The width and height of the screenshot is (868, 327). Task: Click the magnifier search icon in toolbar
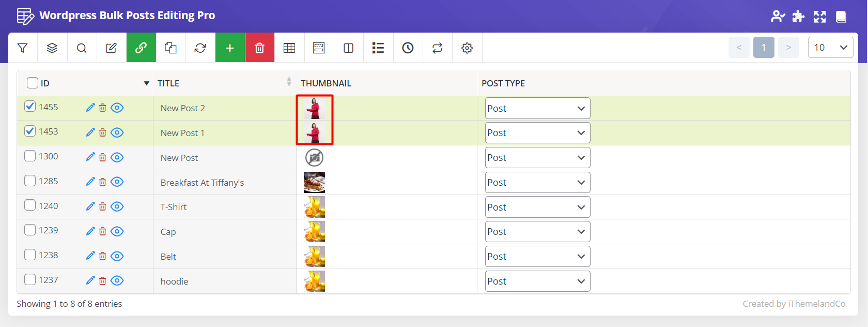point(82,48)
